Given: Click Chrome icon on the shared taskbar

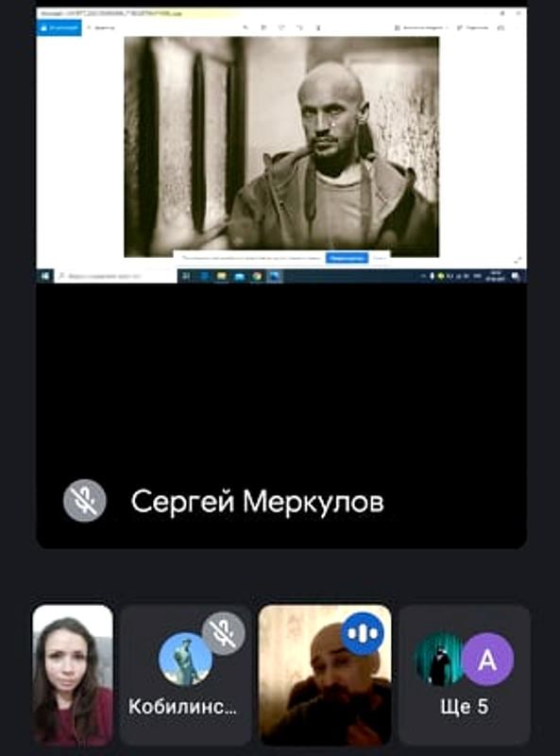Looking at the screenshot, I should [258, 276].
